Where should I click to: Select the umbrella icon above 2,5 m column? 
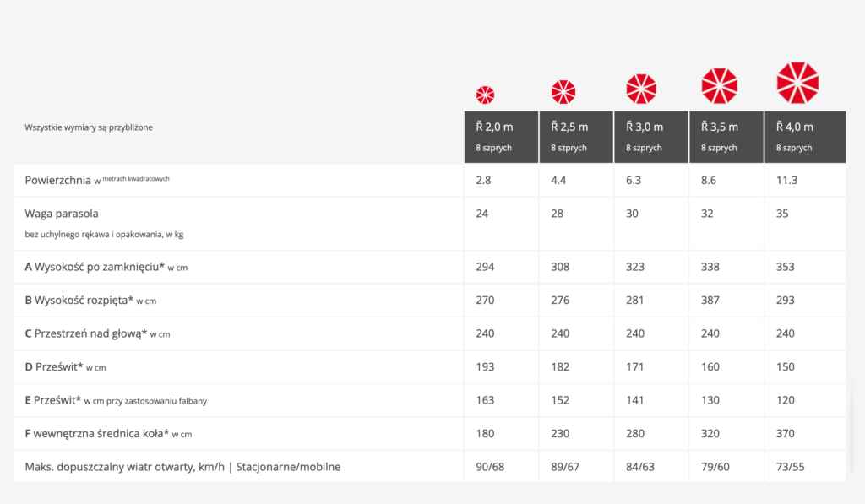[x=563, y=91]
